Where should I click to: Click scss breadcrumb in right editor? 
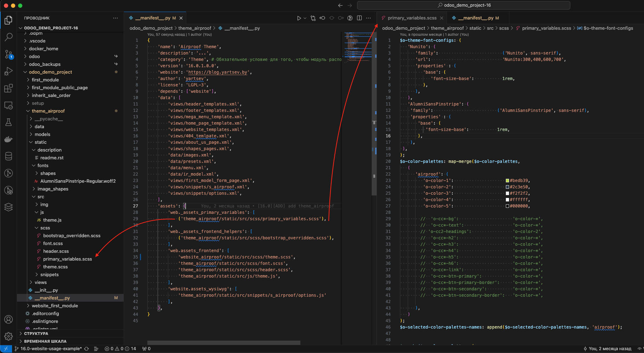504,28
